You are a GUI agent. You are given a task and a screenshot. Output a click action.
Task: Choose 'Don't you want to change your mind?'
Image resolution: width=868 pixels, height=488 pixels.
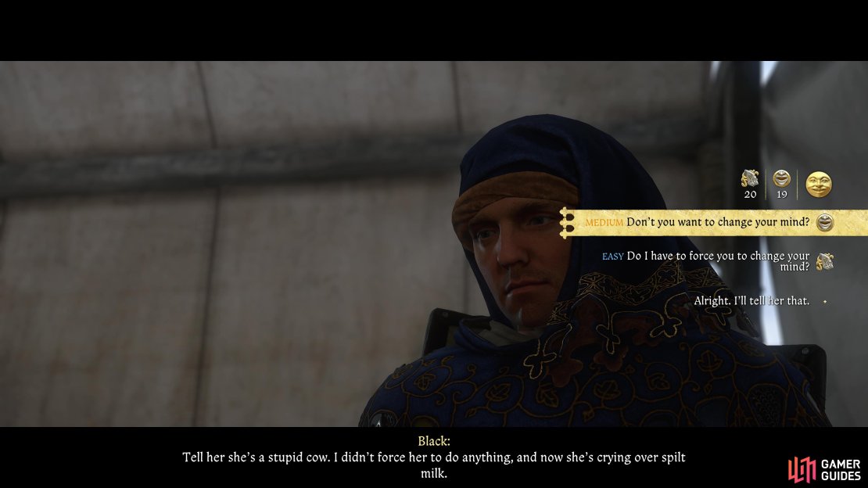click(718, 222)
